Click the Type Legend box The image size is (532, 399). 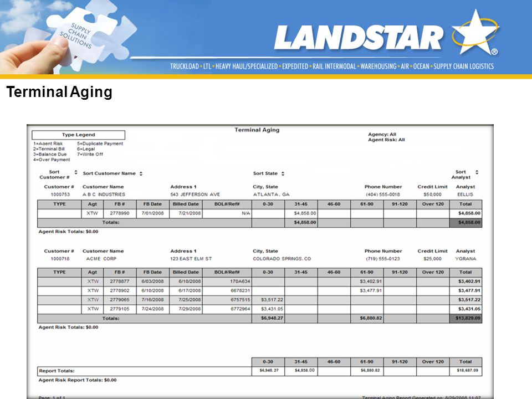coord(78,135)
